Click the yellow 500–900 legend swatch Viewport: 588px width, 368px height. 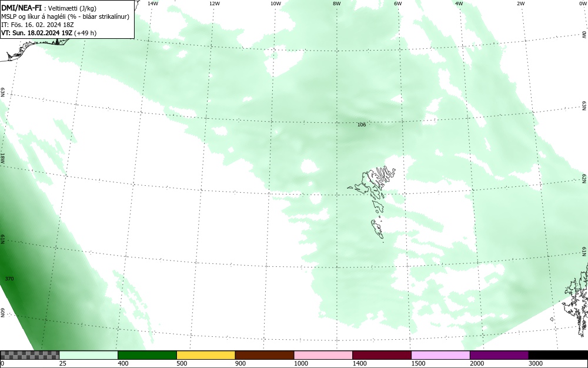pyautogui.click(x=206, y=355)
